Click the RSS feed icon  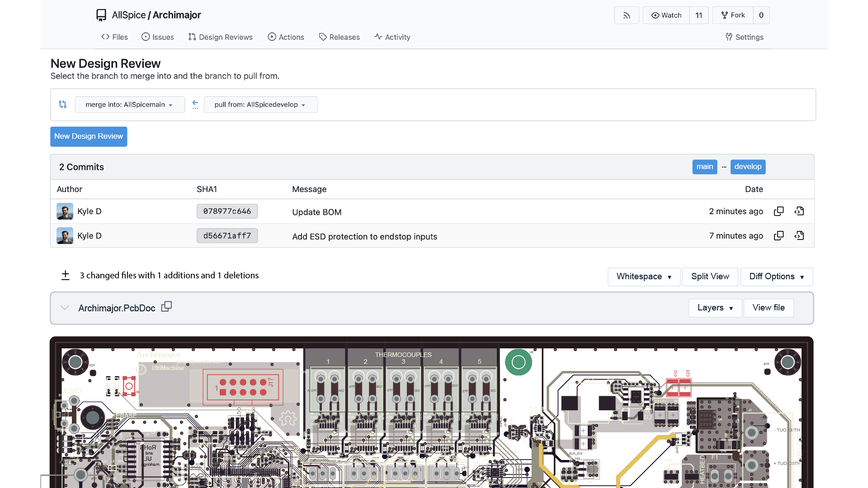[x=626, y=15]
